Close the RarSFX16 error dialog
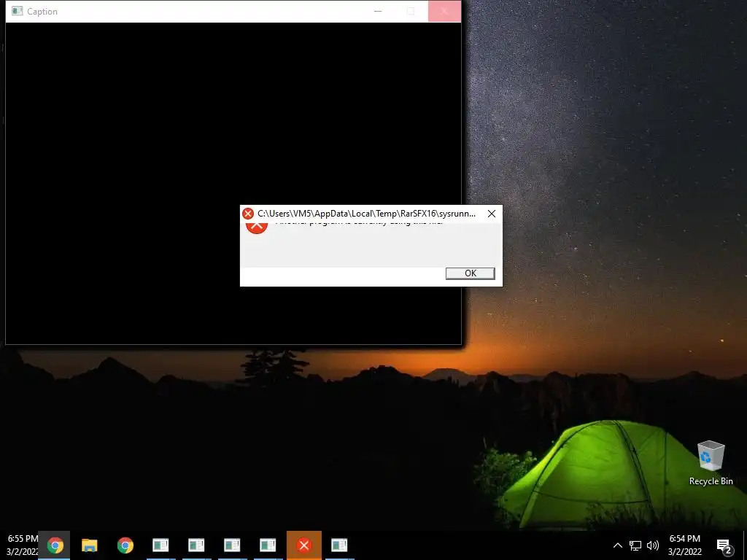Image resolution: width=747 pixels, height=560 pixels. click(491, 214)
